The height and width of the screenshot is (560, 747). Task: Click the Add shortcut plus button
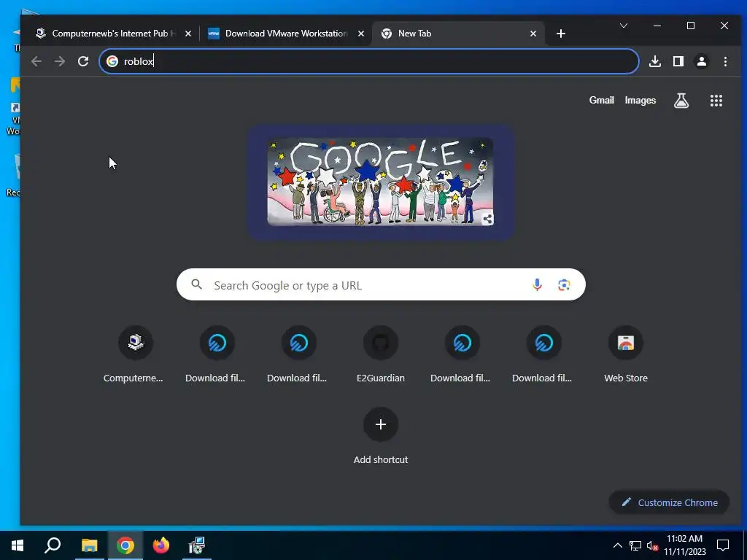click(x=381, y=424)
